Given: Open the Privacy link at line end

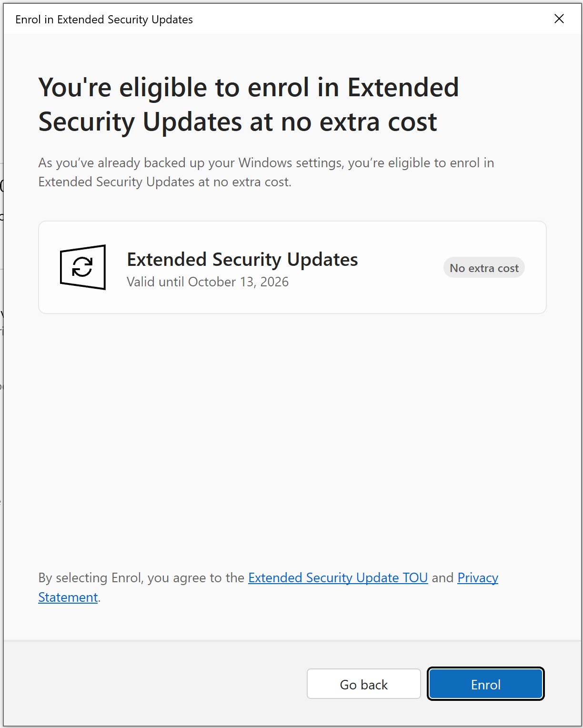Looking at the screenshot, I should point(477,578).
